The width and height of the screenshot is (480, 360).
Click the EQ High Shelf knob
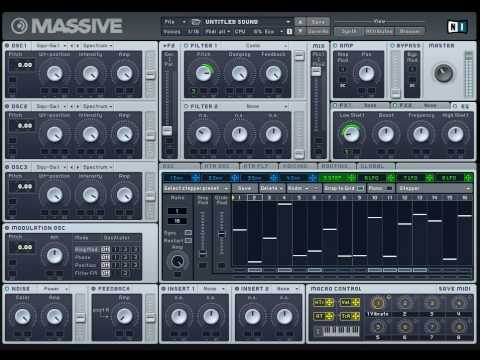(455, 134)
